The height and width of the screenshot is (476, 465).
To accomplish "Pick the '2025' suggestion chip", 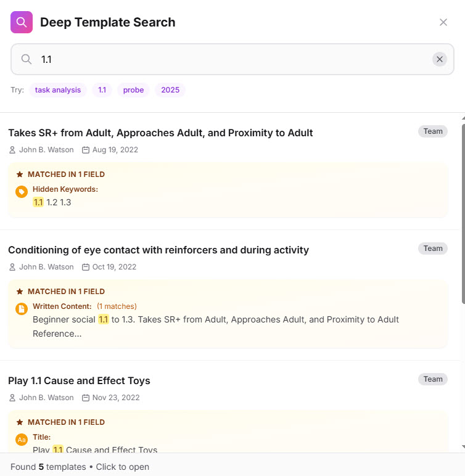I will 170,90.
